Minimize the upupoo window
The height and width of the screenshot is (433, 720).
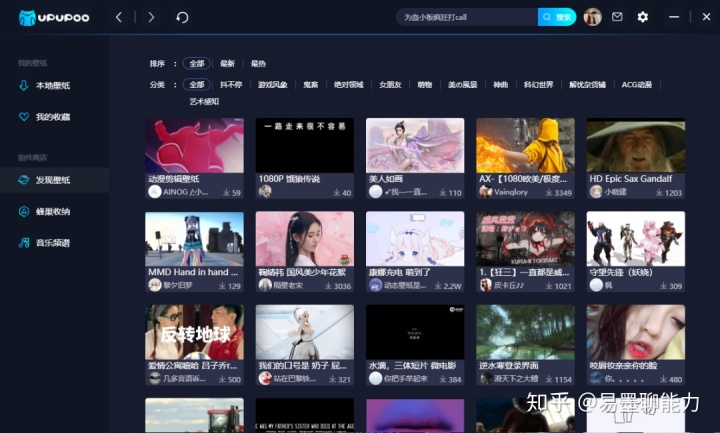[674, 17]
